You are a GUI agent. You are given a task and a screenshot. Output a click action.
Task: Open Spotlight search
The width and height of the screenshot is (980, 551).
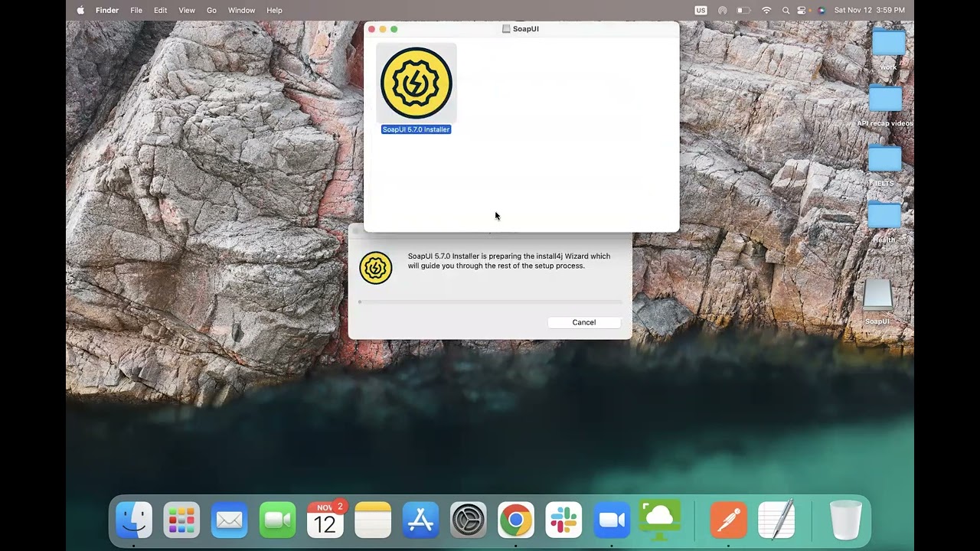click(x=786, y=10)
